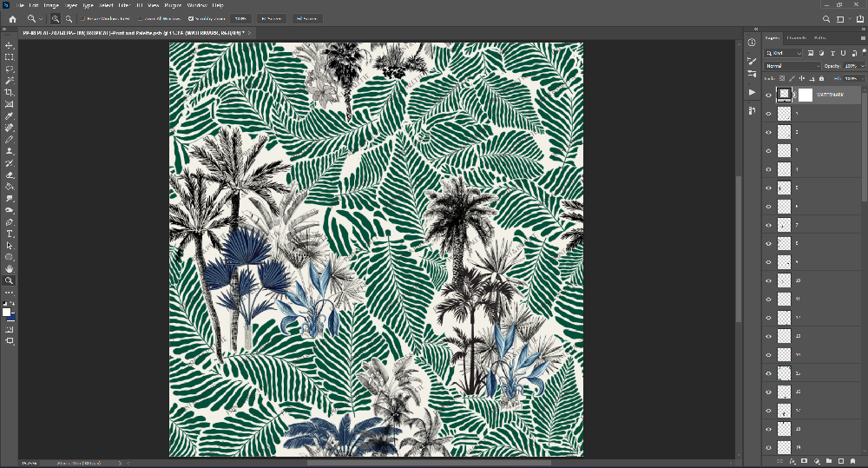Delete the selected layer
The height and width of the screenshot is (468, 868).
[853, 461]
